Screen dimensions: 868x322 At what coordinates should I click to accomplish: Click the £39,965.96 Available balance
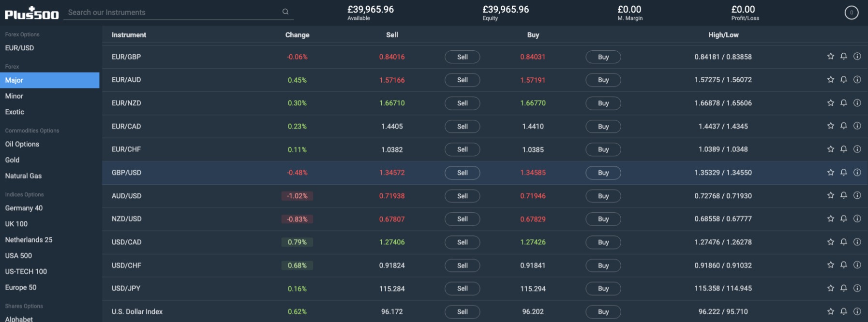(x=371, y=9)
